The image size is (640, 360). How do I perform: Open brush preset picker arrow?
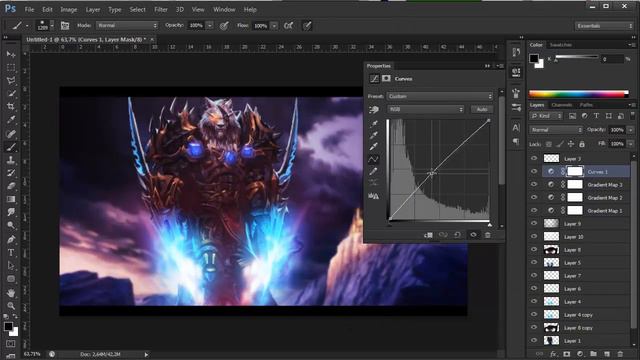click(52, 26)
